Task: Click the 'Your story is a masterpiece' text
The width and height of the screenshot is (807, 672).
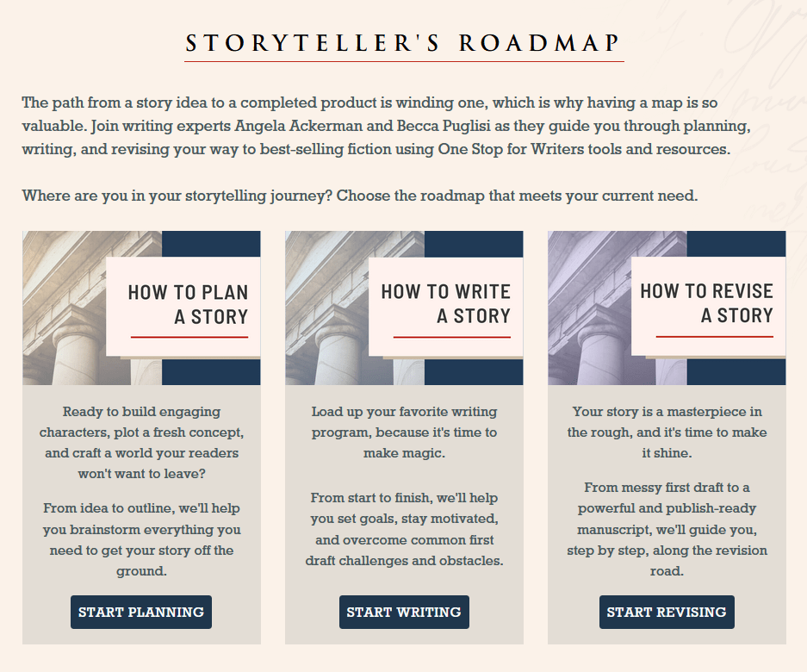Action: pyautogui.click(x=667, y=432)
